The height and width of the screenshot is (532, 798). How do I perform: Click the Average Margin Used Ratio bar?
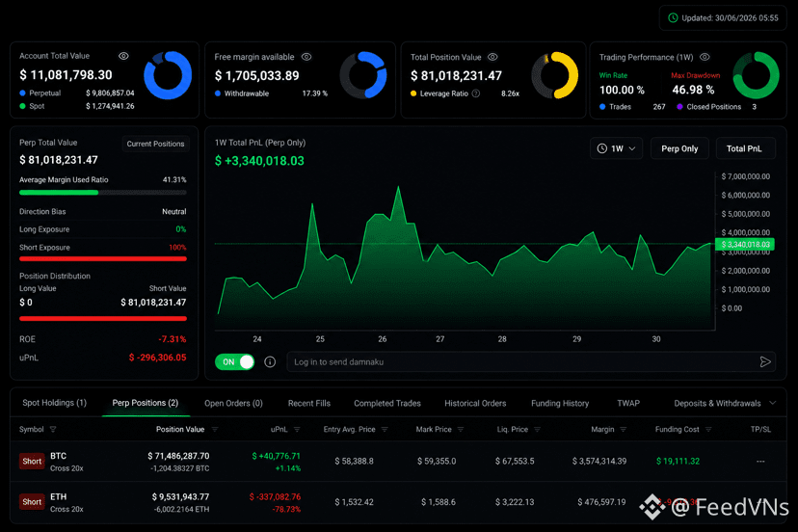click(x=103, y=193)
